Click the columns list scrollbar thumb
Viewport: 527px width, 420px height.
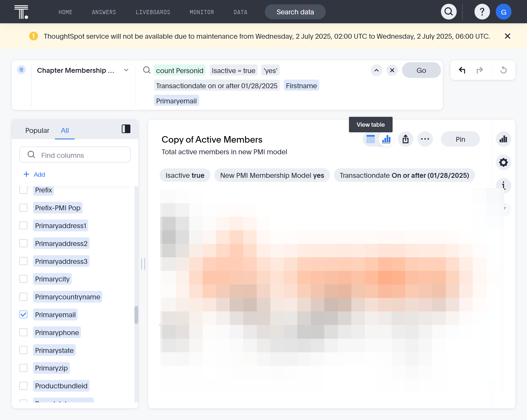tap(136, 315)
